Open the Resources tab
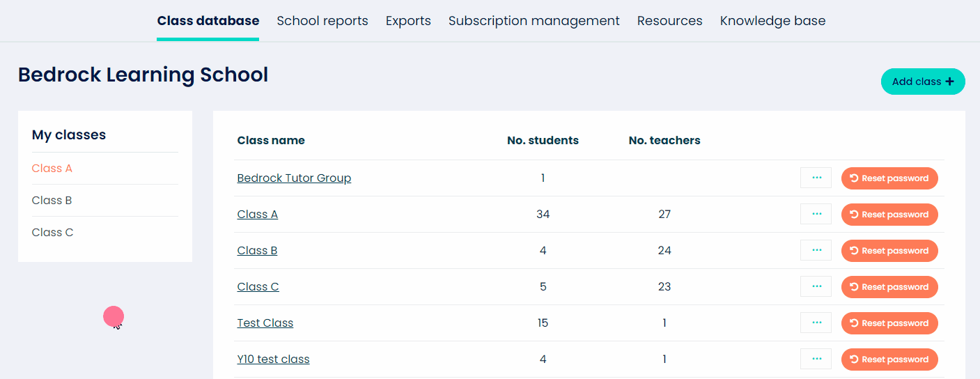Image resolution: width=980 pixels, height=379 pixels. coord(670,21)
